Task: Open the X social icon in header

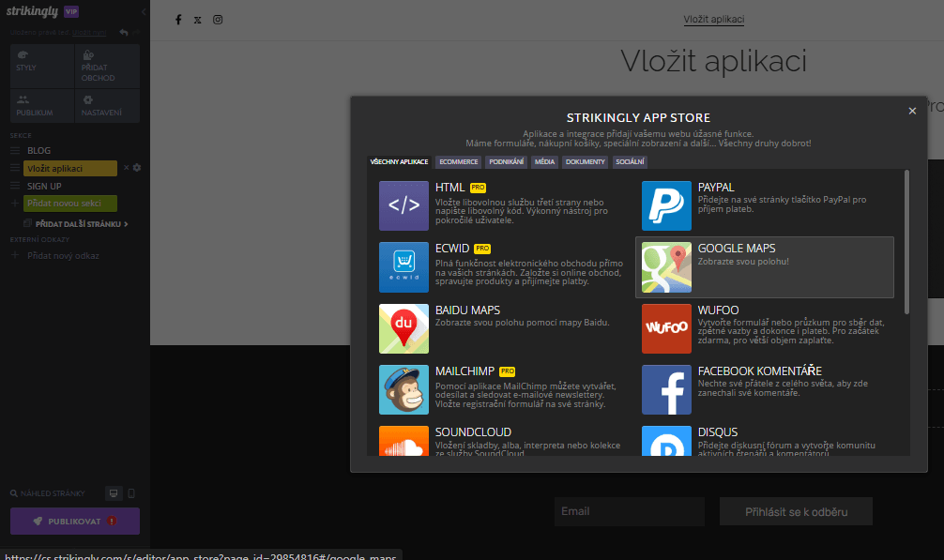Action: pos(197,20)
